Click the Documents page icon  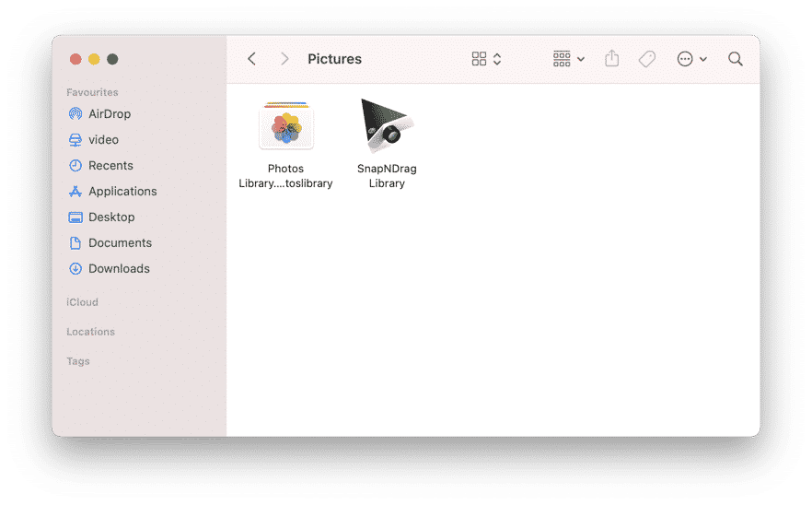[75, 242]
